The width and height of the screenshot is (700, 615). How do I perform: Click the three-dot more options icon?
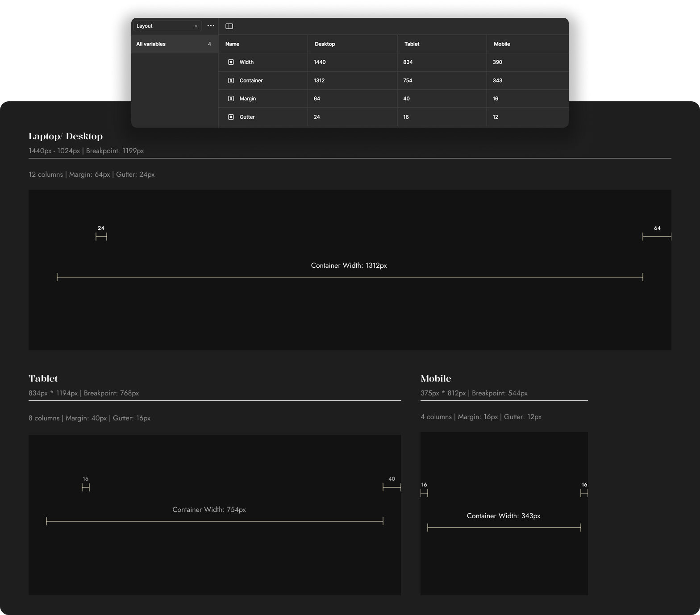211,26
